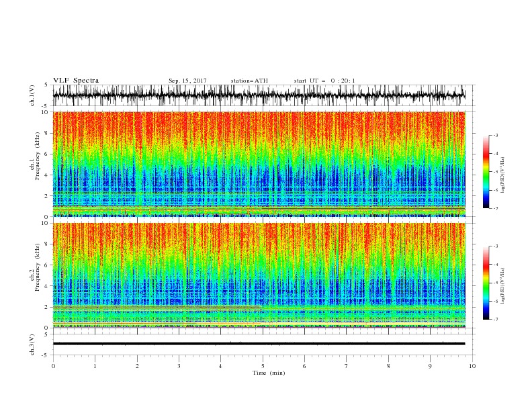
Task: Click the ch.1 spectrogram panel
Action: 259,164
